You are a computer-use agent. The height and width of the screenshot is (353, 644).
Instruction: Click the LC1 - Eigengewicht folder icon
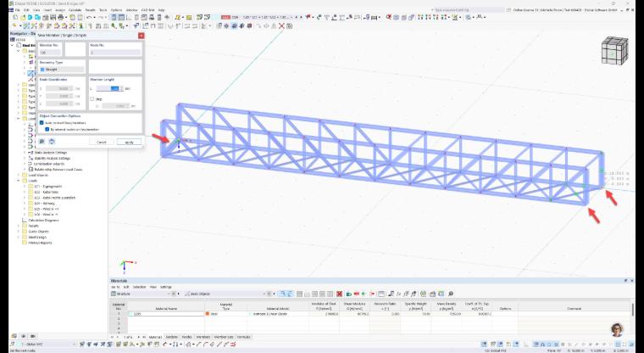pos(31,187)
